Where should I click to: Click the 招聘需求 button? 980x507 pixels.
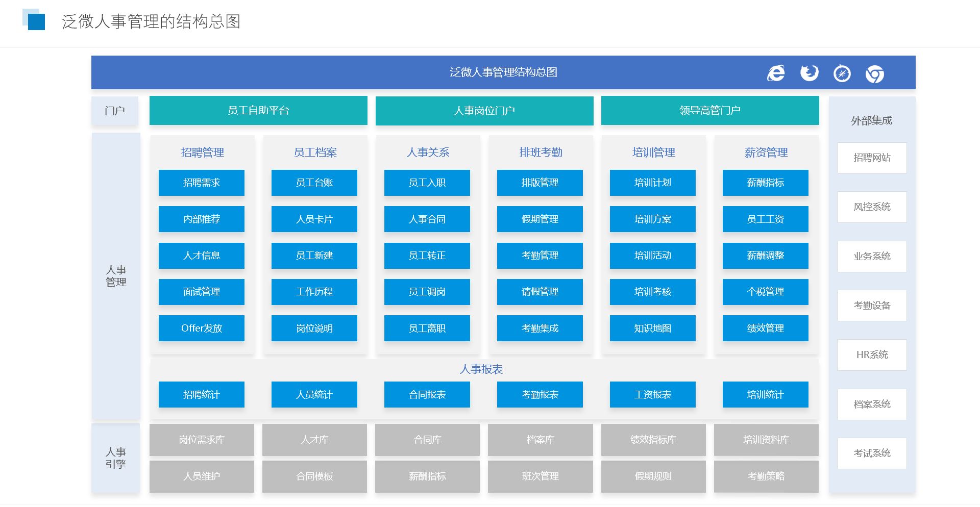click(x=202, y=183)
